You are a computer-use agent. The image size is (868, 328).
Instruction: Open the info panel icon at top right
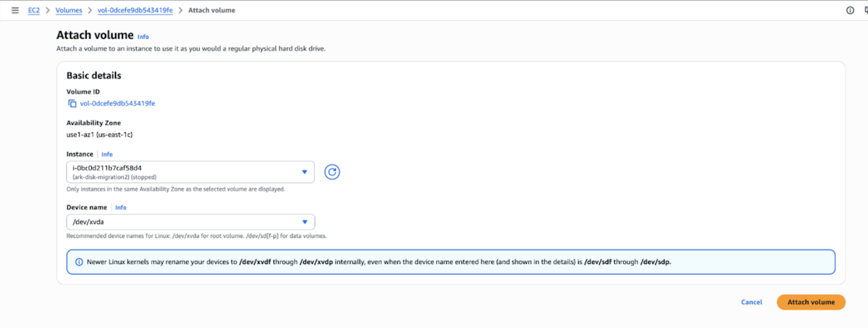(x=850, y=11)
